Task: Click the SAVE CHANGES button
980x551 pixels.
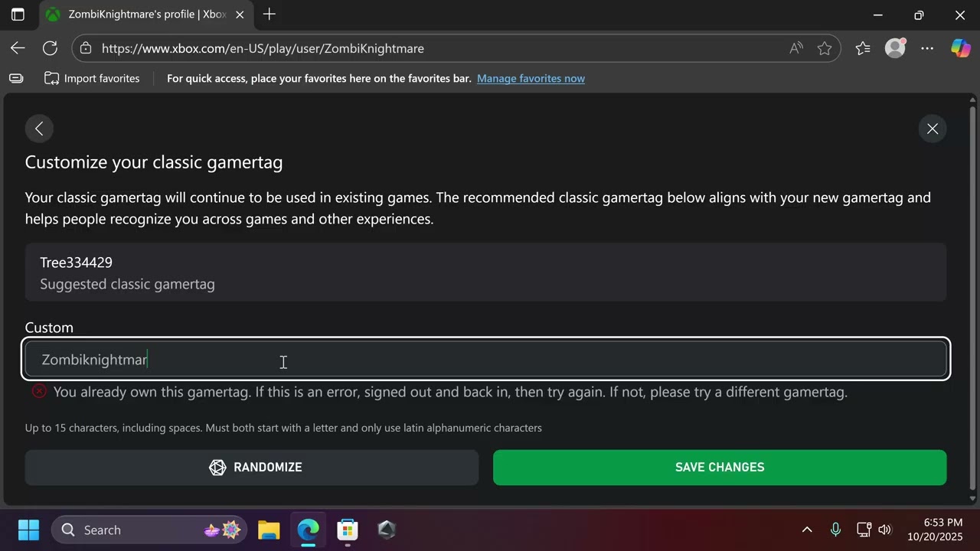Action: pyautogui.click(x=720, y=468)
